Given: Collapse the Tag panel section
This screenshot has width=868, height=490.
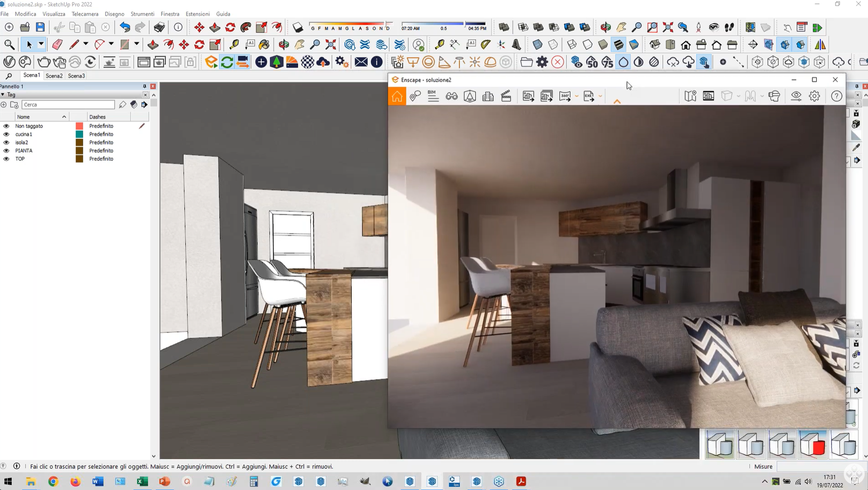Looking at the screenshot, I should click(3, 95).
